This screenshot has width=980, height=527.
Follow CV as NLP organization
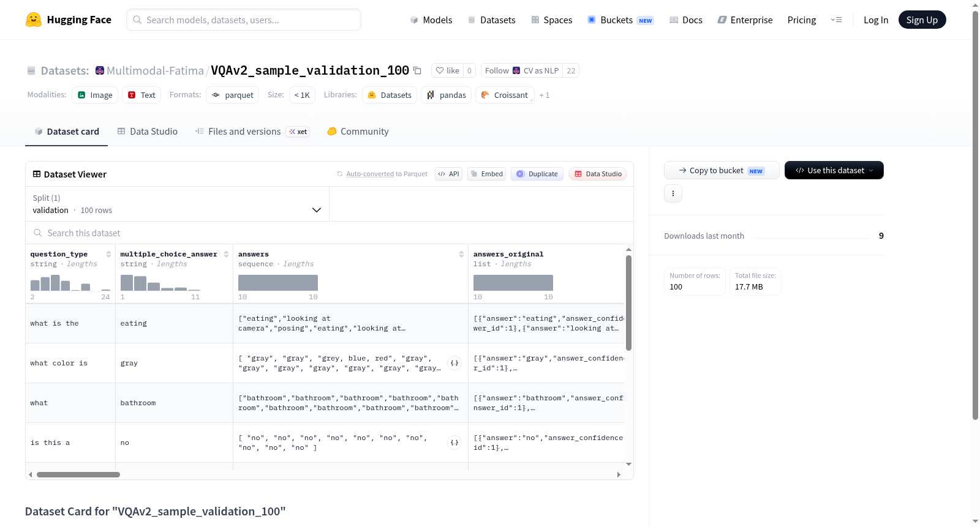click(522, 70)
